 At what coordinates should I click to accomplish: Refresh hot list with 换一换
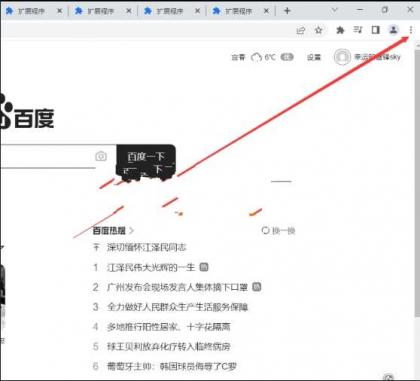[x=278, y=230]
